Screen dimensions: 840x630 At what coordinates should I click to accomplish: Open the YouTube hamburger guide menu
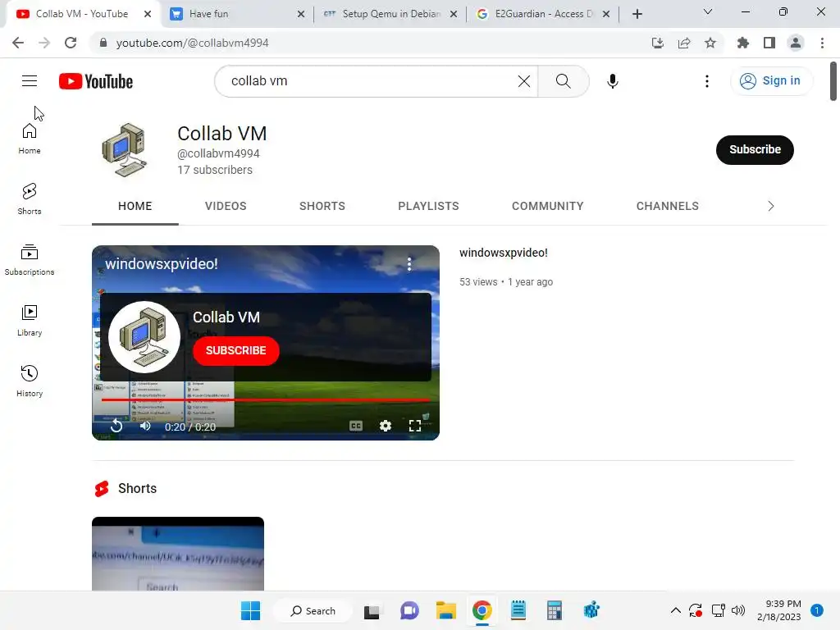30,81
